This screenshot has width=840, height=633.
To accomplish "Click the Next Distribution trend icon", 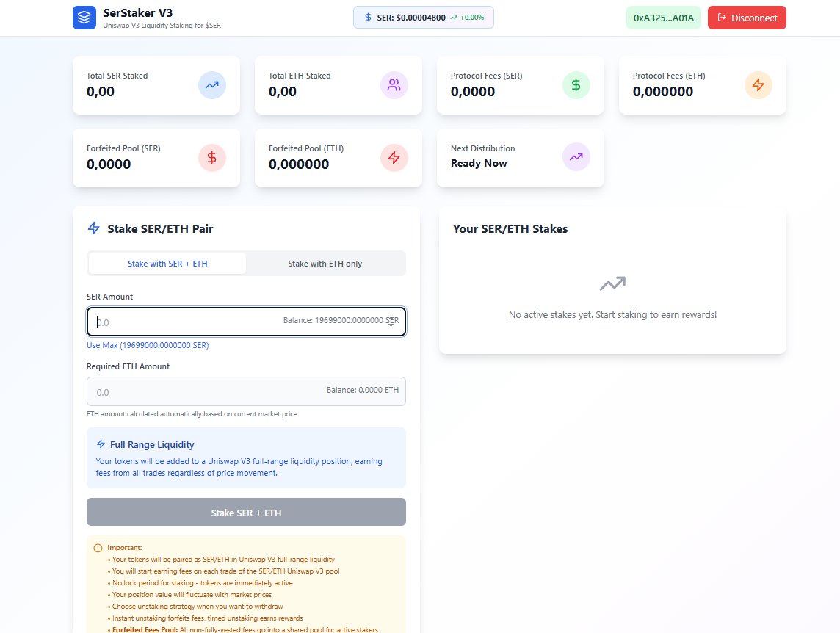I will click(x=576, y=157).
